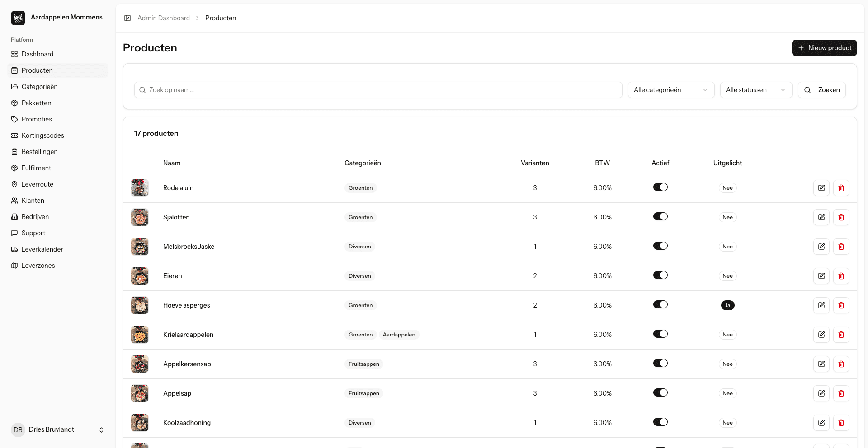This screenshot has width=868, height=448.
Task: Open Klanten in the sidebar
Action: (x=58, y=201)
